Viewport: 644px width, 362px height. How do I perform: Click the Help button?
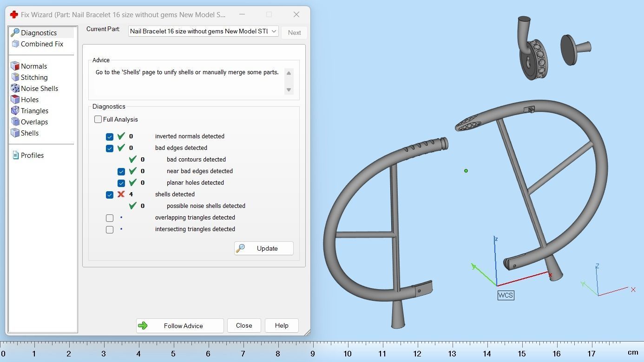tap(282, 325)
